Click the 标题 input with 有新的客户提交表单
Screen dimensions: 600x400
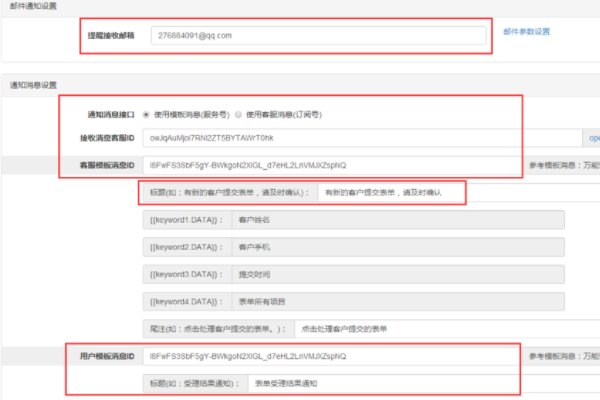click(x=459, y=193)
